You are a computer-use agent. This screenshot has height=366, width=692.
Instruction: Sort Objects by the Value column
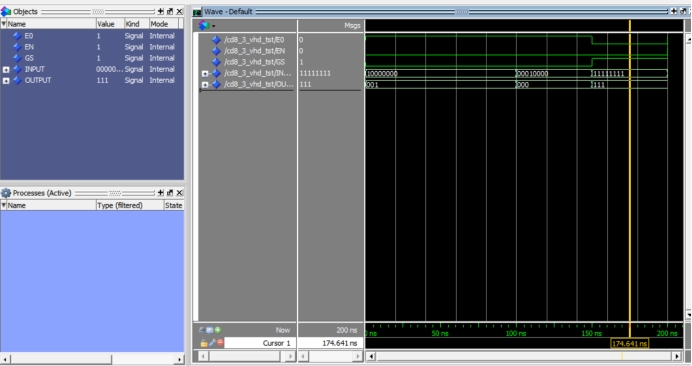[x=109, y=24]
